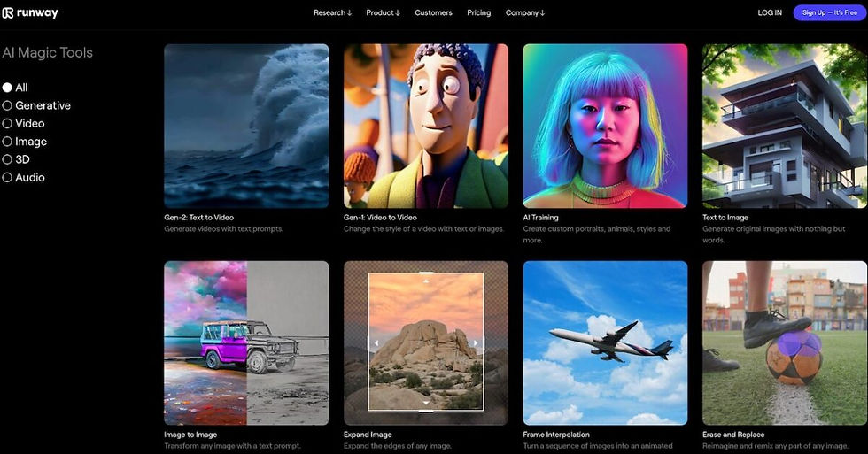This screenshot has height=454, width=868.
Task: Click 'Reimagine and remix any part' description
Action: tap(775, 446)
